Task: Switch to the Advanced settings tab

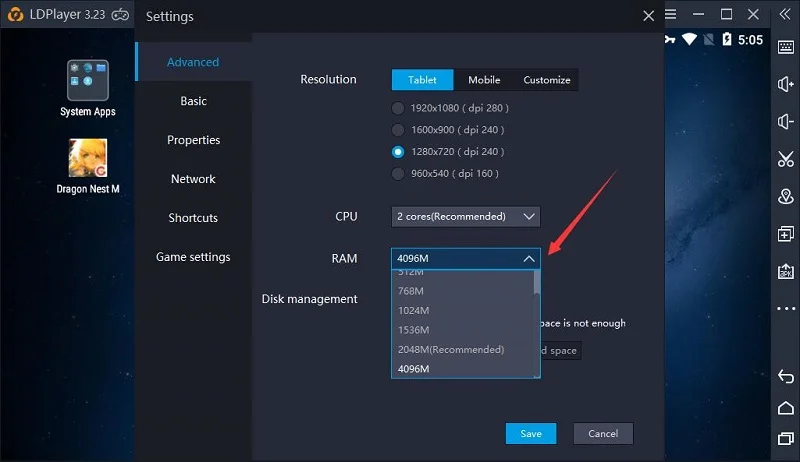Action: coord(193,62)
